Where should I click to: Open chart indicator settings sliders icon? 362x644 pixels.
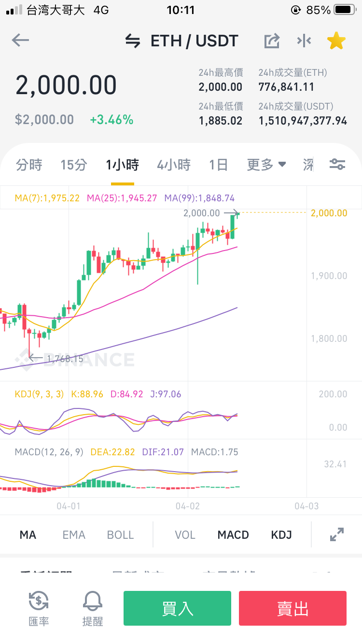(x=337, y=165)
